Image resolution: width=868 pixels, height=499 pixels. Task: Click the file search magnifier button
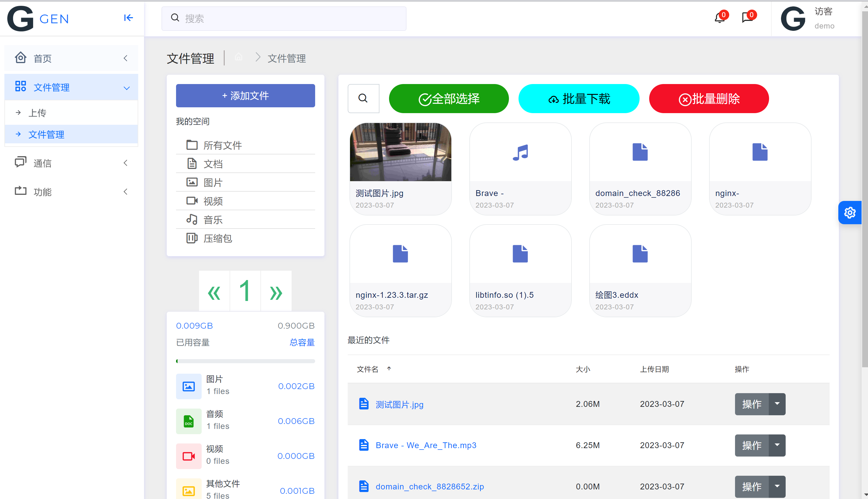tap(363, 98)
